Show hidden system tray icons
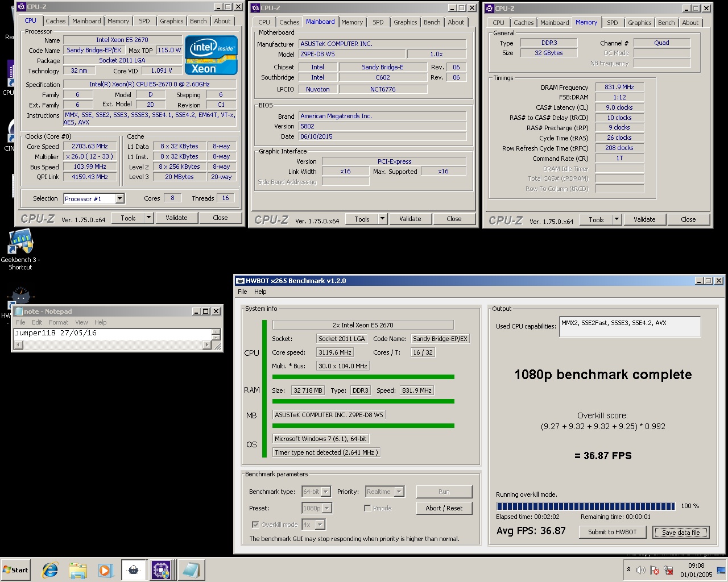Image resolution: width=728 pixels, height=582 pixels. click(x=628, y=569)
